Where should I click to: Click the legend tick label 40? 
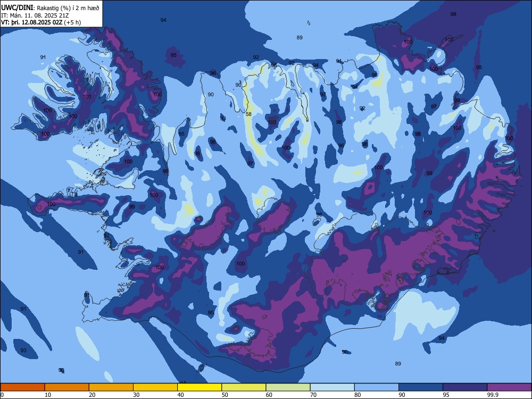coord(181,395)
